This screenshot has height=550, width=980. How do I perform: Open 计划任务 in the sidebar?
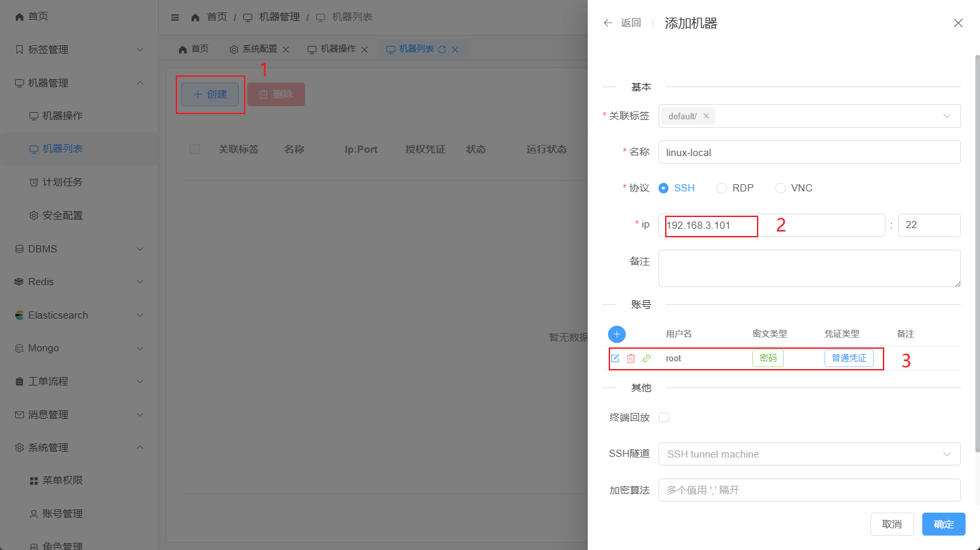coord(62,182)
